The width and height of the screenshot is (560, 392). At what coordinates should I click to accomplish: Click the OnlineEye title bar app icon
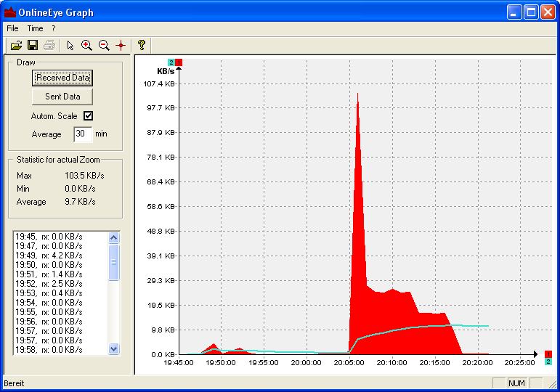(10, 12)
